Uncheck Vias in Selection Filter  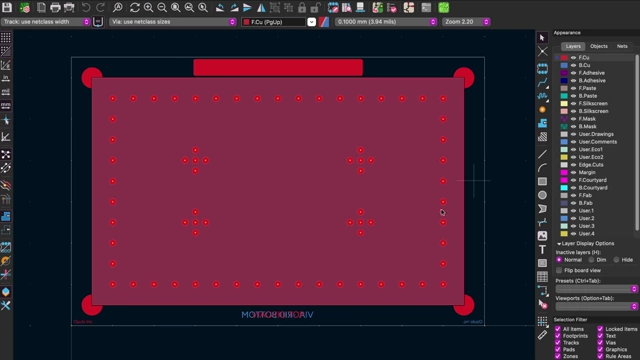[x=600, y=343]
